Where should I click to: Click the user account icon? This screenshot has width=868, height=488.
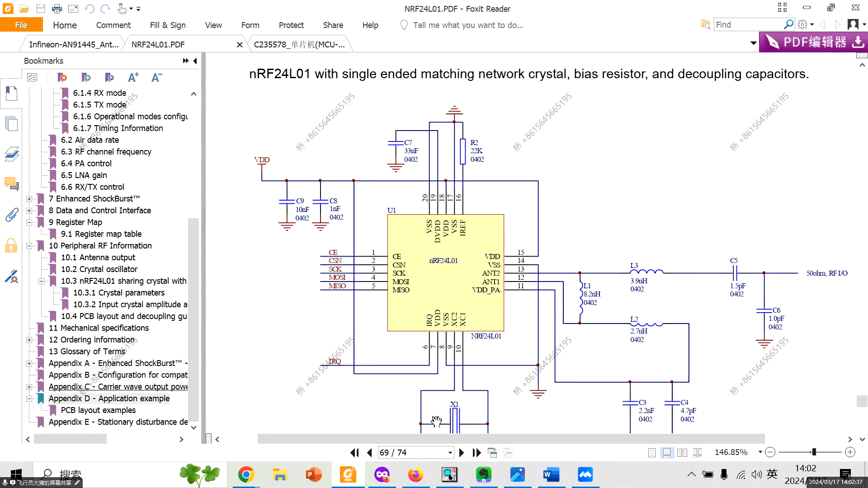click(853, 24)
